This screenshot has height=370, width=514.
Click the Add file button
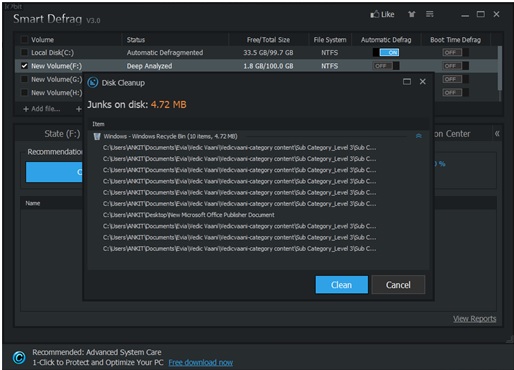click(x=42, y=109)
